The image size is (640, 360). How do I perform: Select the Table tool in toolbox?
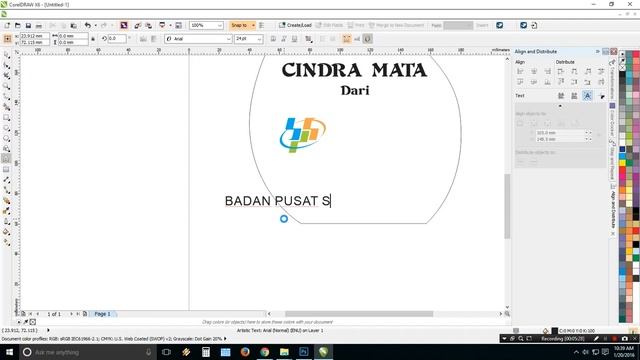click(7, 169)
